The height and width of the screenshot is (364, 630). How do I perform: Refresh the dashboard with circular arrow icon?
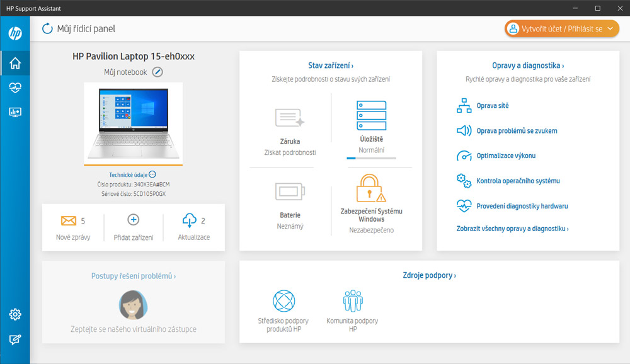coord(47,28)
